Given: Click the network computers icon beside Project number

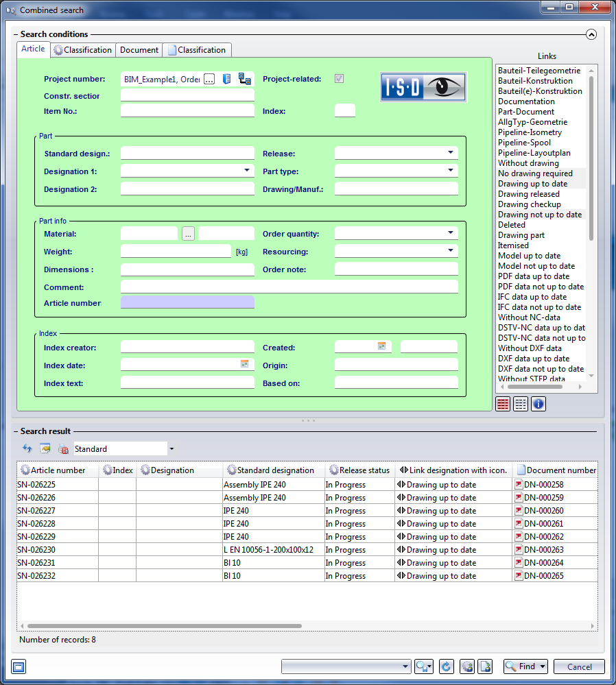Looking at the screenshot, I should click(x=244, y=79).
